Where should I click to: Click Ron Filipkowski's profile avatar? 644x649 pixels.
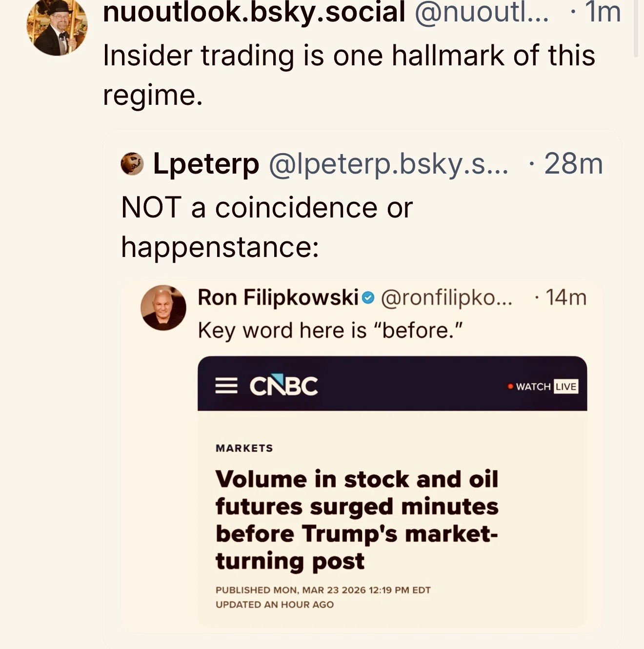[x=163, y=308]
